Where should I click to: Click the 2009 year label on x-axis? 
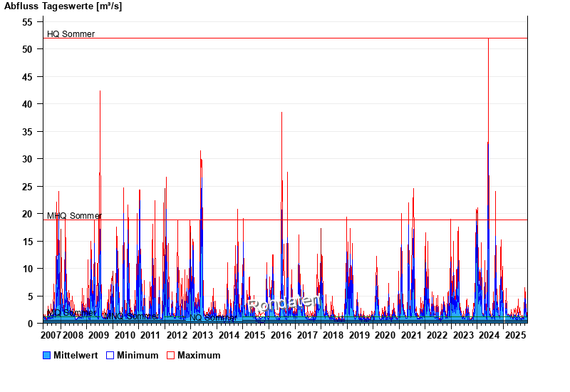point(98,335)
